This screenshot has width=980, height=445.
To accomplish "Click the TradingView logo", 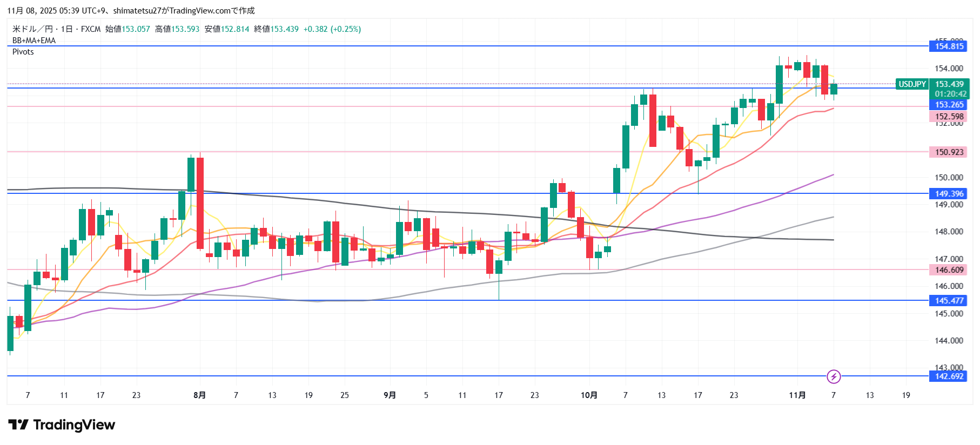I will 62,425.
